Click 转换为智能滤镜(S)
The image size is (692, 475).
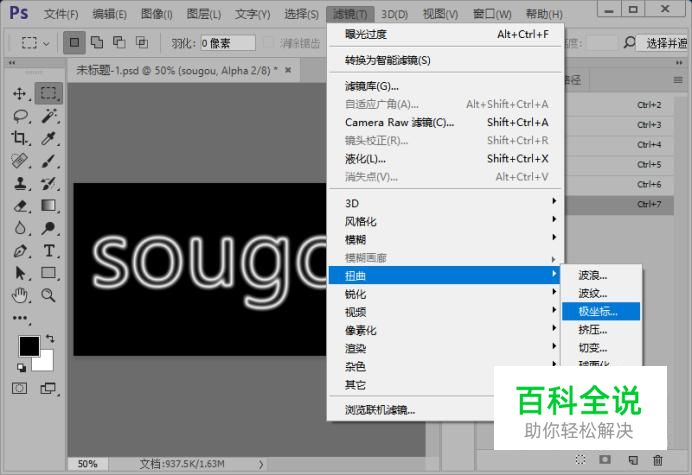point(446,60)
